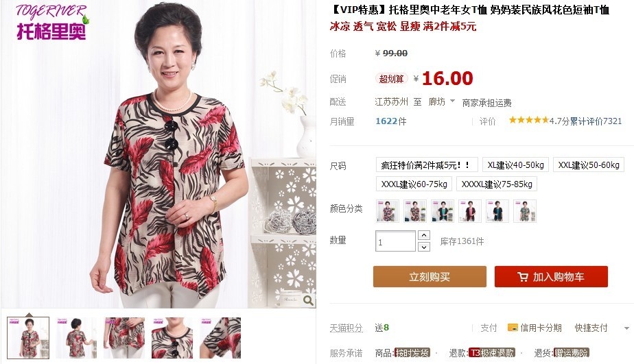Image resolution: width=634 pixels, height=364 pixels.
Task: Click 立刻购买 buy now button
Action: coord(430,277)
